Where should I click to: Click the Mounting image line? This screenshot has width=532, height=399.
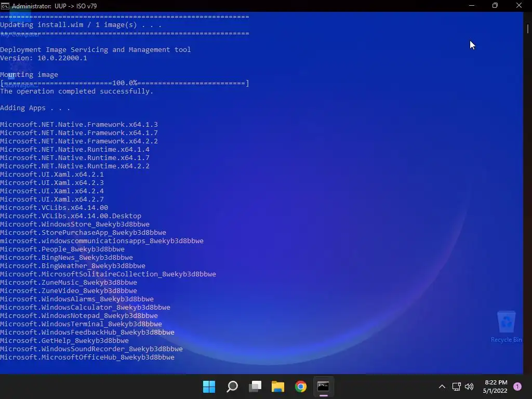click(x=29, y=75)
